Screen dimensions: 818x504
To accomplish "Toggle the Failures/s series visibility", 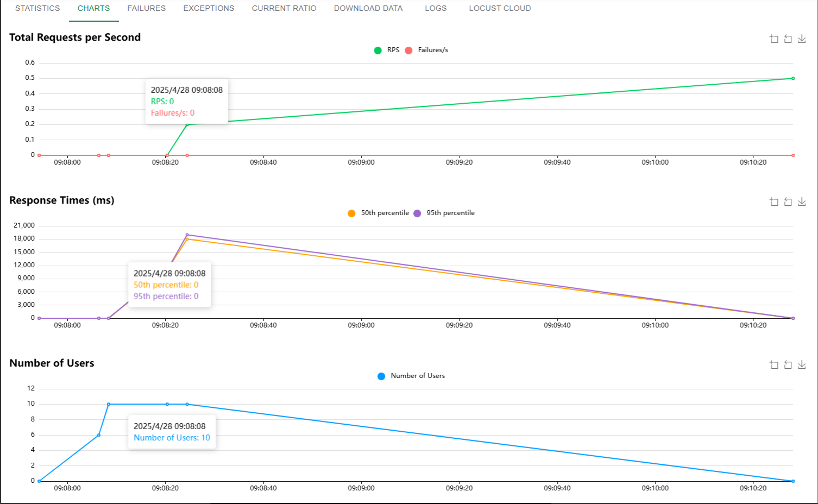I will (x=426, y=50).
